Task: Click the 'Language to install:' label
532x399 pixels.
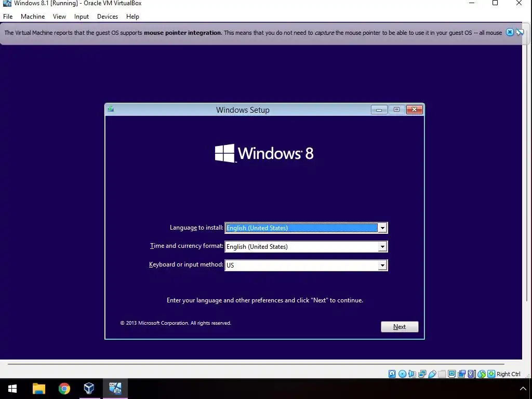Action: (x=196, y=228)
